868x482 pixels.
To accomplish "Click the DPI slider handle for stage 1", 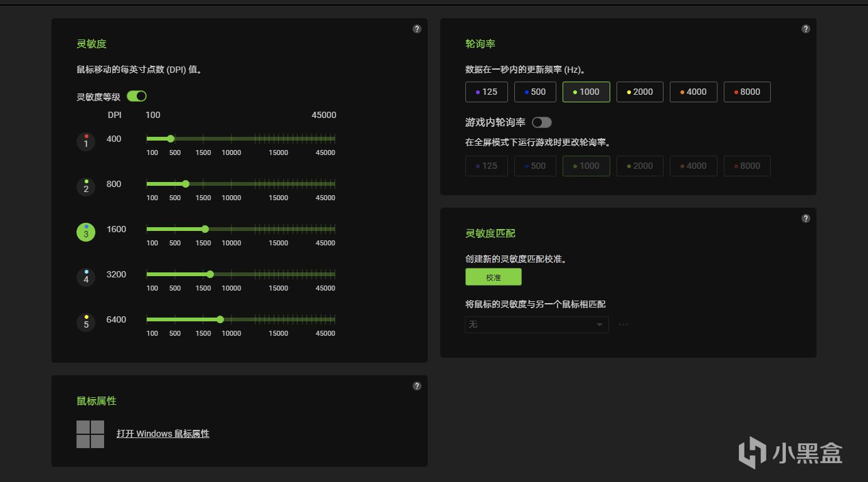I will (170, 139).
